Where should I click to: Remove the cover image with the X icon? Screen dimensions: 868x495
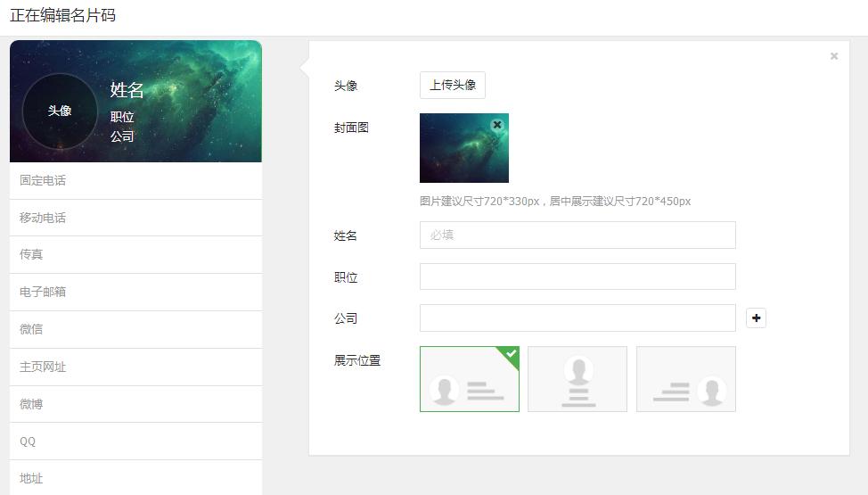[x=497, y=125]
